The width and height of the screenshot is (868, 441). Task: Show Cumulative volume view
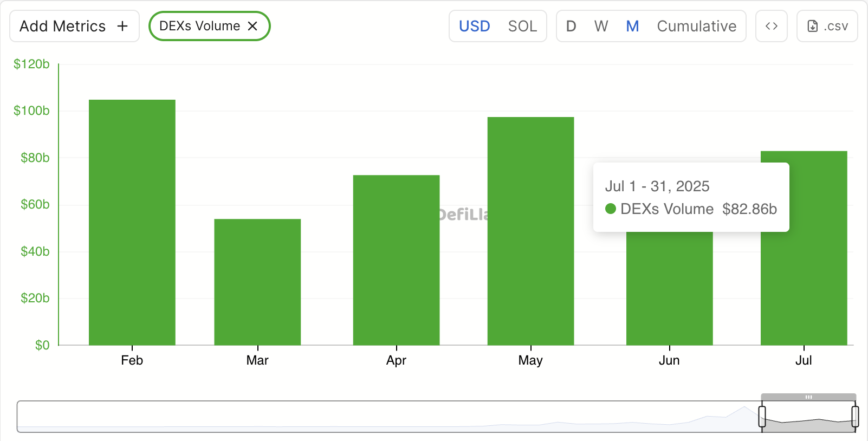[x=696, y=26]
